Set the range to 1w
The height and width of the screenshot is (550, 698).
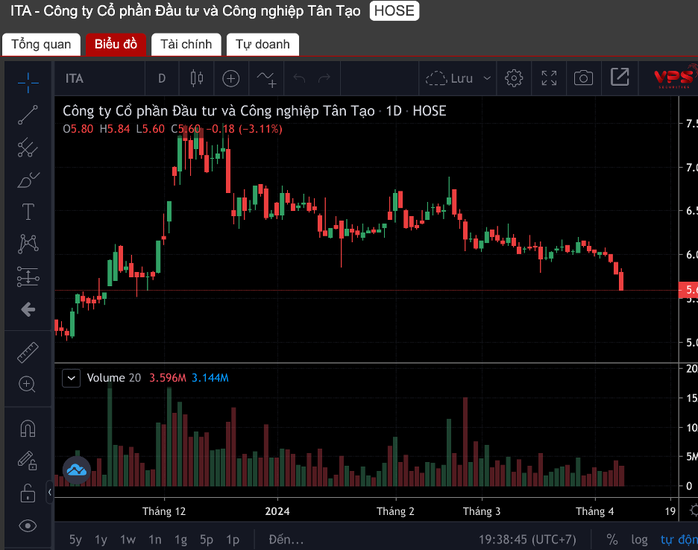pyautogui.click(x=128, y=540)
